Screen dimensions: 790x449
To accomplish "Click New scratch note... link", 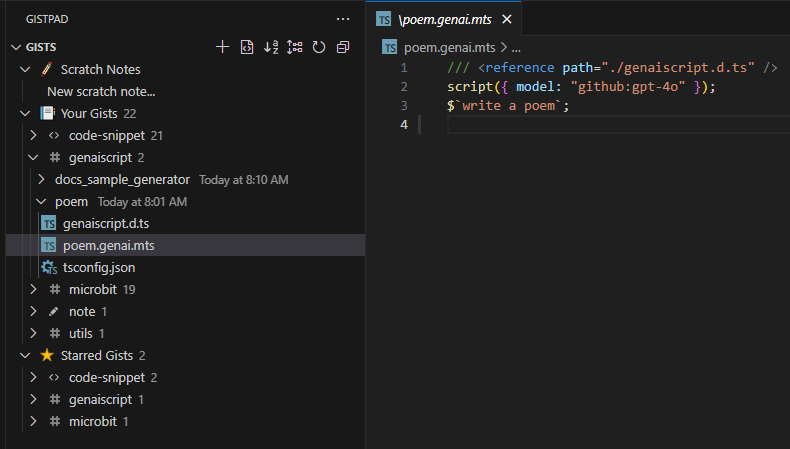I will [101, 92].
